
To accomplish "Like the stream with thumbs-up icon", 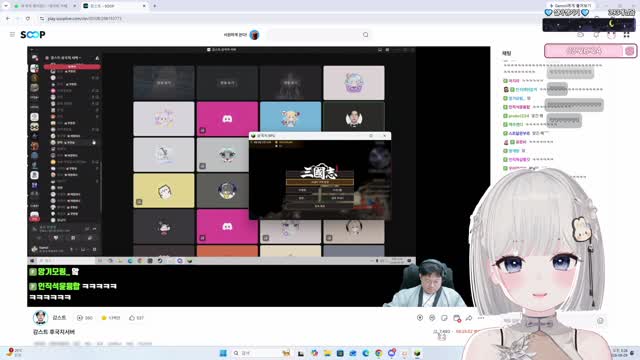I will (x=132, y=318).
